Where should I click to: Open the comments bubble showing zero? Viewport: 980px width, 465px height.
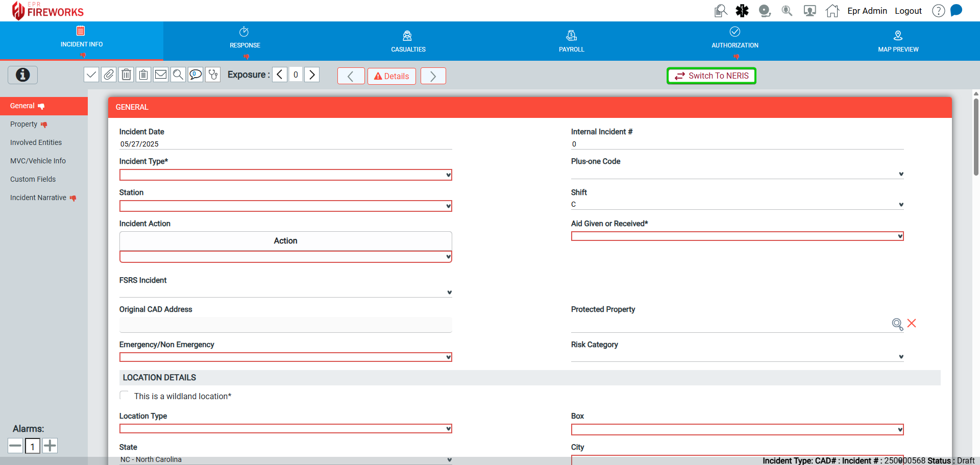195,75
